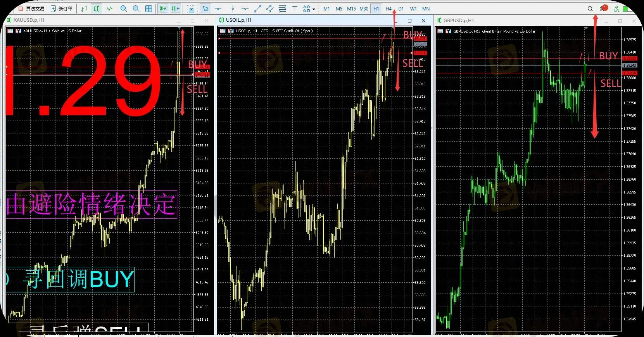
Task: Click price 1.36100 on GBPUSD scale
Action: [x=630, y=230]
